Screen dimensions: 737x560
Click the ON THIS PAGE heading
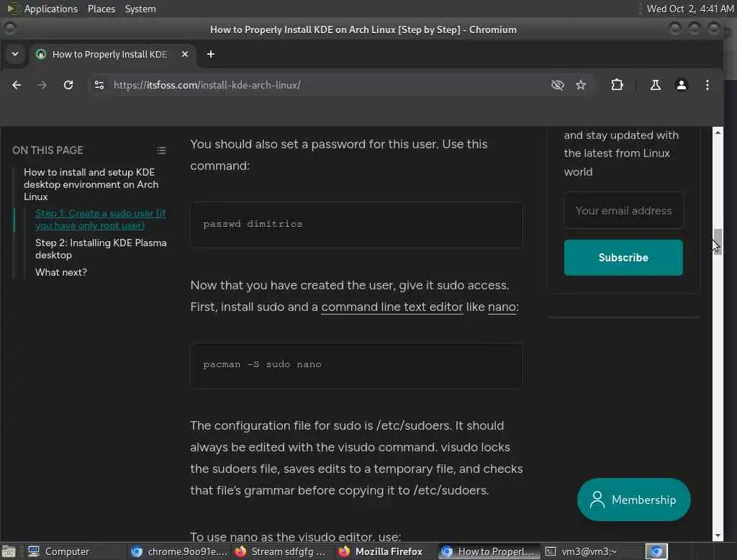pyautogui.click(x=48, y=150)
